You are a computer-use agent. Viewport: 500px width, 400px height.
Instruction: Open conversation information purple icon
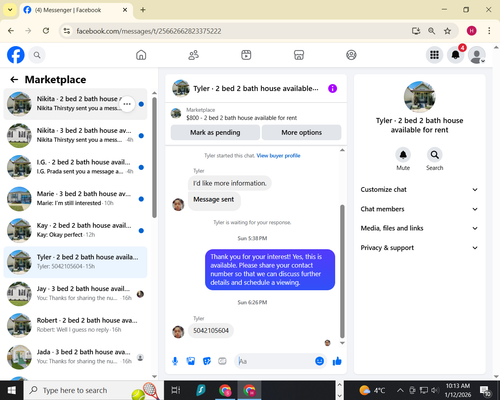[x=332, y=89]
